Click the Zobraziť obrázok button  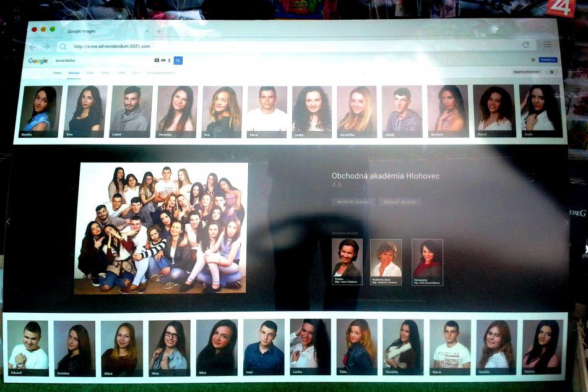click(x=400, y=202)
